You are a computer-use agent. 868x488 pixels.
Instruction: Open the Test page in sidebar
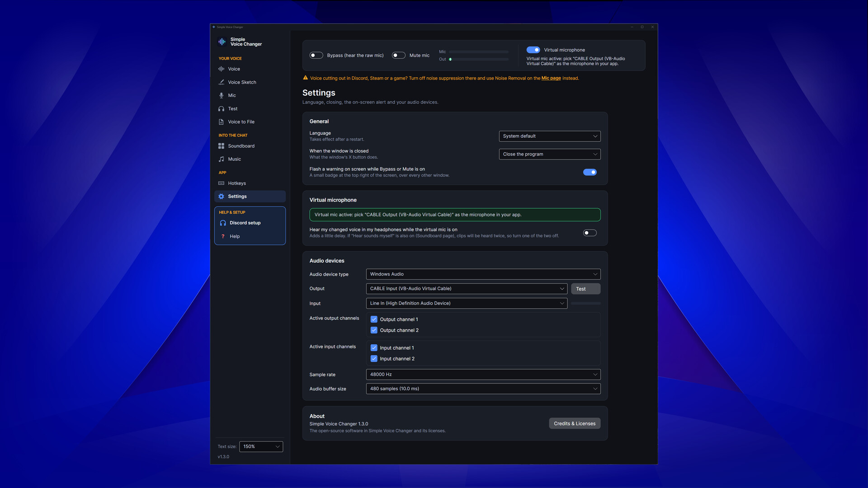point(250,109)
